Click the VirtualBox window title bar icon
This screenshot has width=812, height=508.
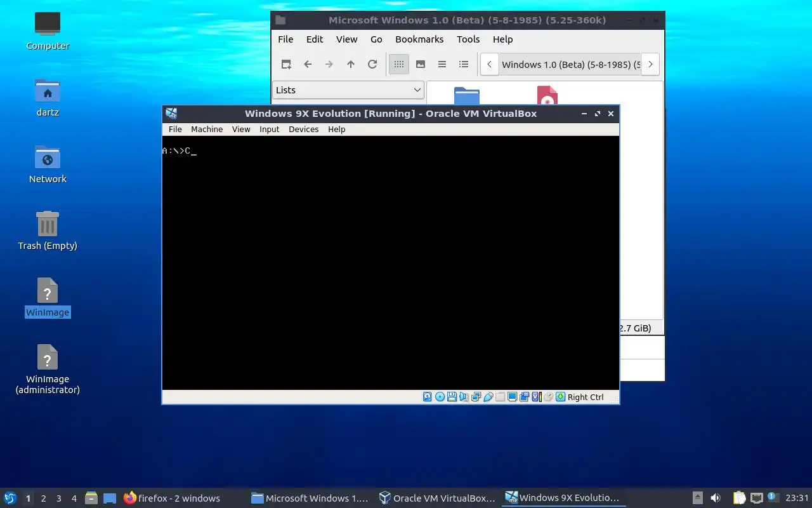[x=171, y=114]
